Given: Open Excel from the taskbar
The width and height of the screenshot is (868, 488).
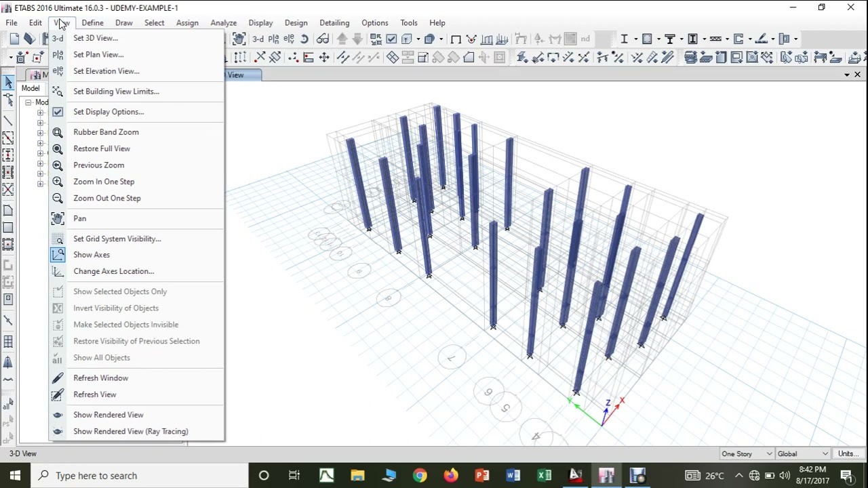Looking at the screenshot, I should point(544,475).
